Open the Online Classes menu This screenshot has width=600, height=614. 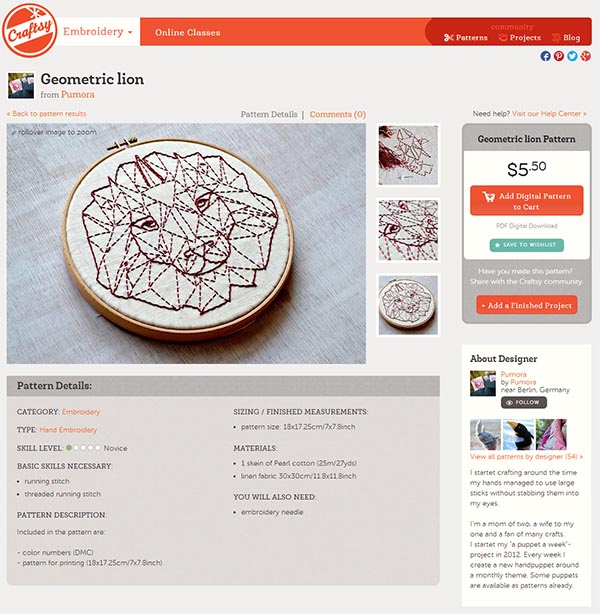coord(188,33)
